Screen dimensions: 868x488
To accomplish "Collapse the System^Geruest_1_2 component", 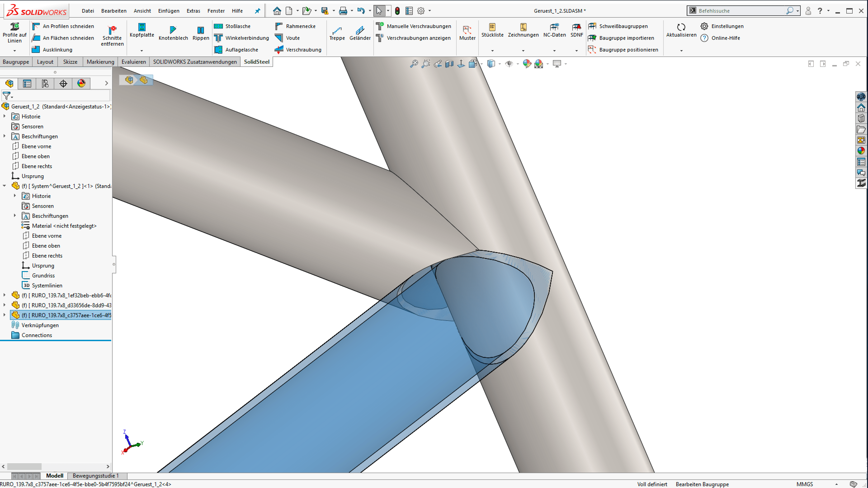I will [4, 185].
